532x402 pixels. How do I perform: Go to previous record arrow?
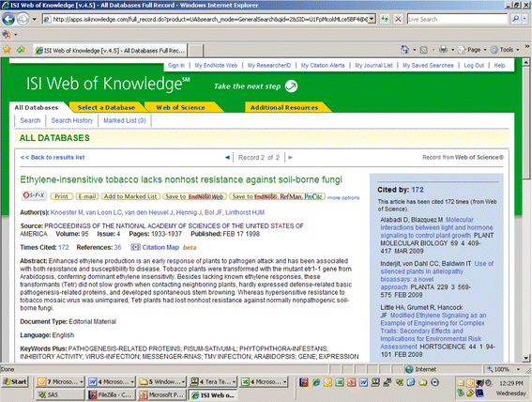(x=227, y=157)
